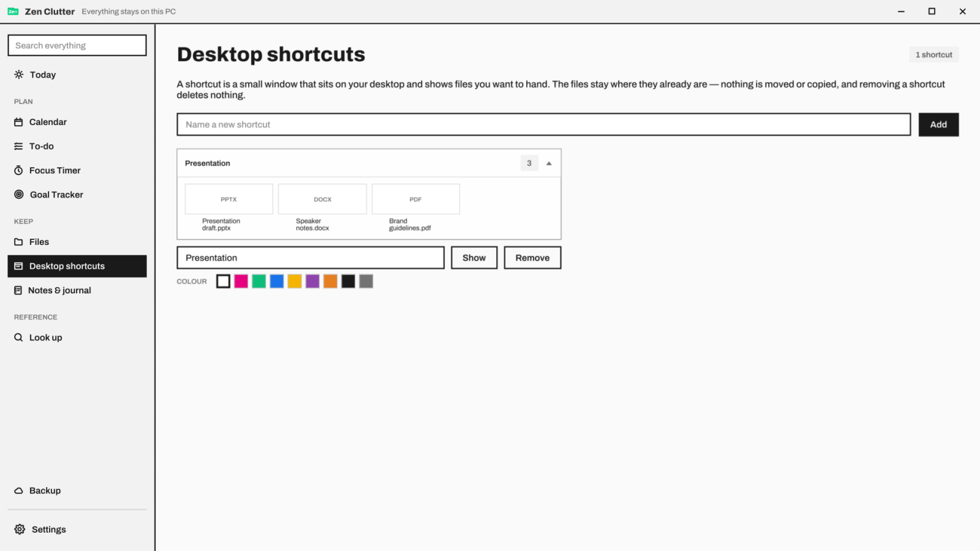Click the Backup cloud icon
The image size is (980, 551).
tap(18, 491)
